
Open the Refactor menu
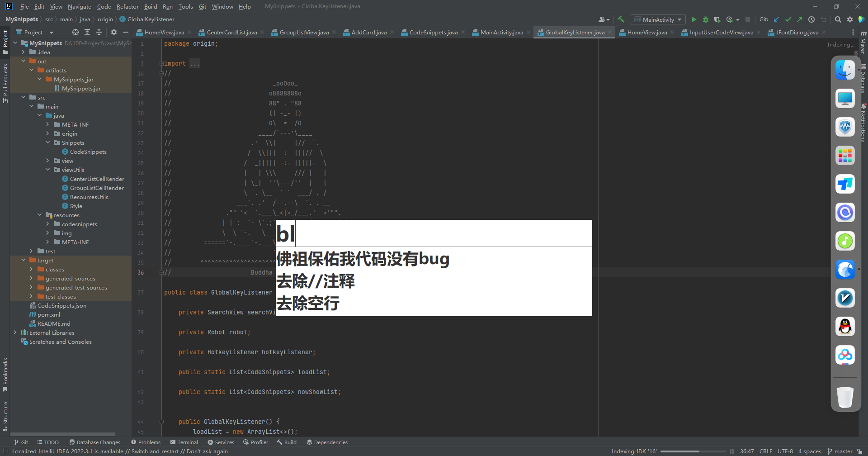click(x=127, y=6)
